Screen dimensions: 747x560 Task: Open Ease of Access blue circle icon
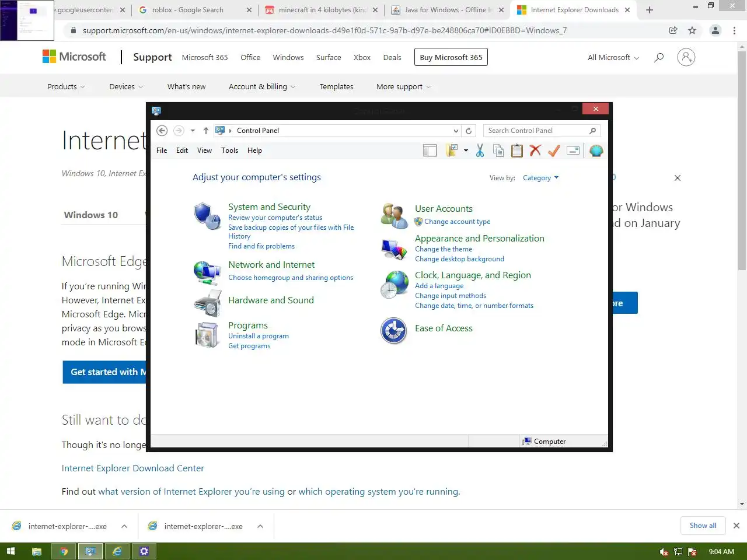tap(394, 331)
